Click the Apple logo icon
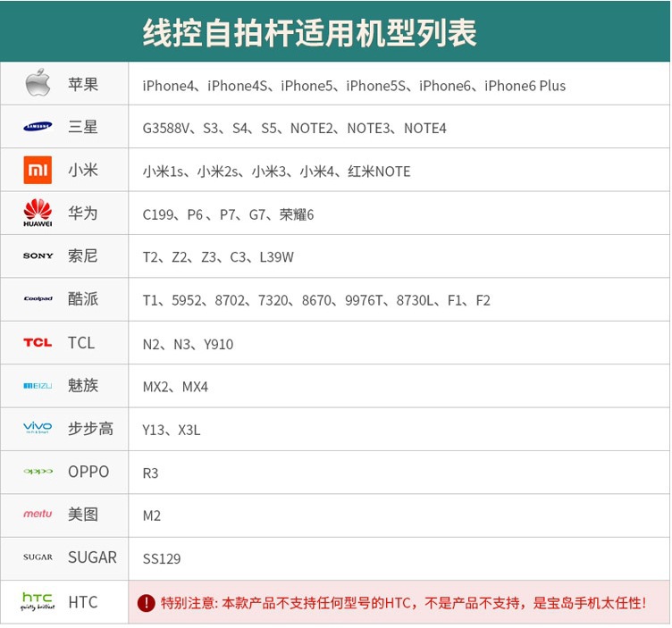672x628 pixels. (38, 82)
